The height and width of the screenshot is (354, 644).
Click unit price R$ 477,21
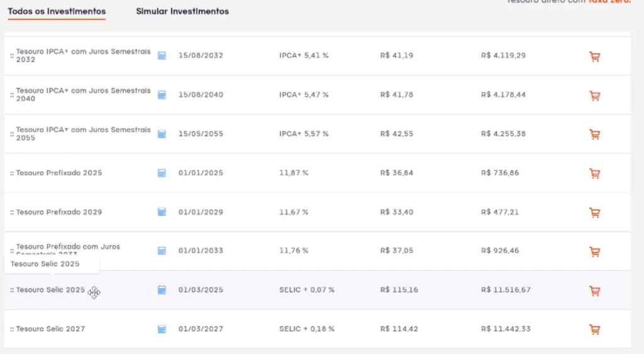coord(500,212)
